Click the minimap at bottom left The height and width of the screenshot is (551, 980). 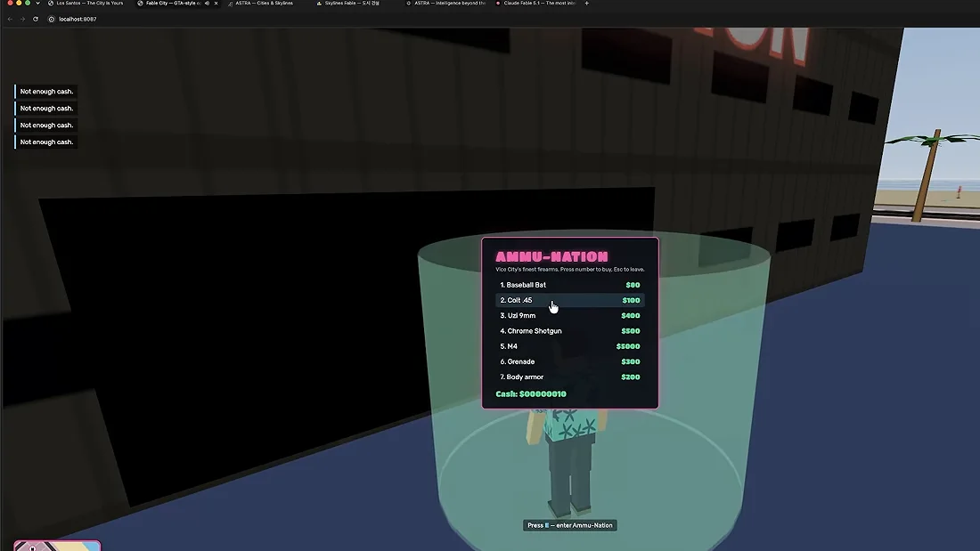[57, 546]
